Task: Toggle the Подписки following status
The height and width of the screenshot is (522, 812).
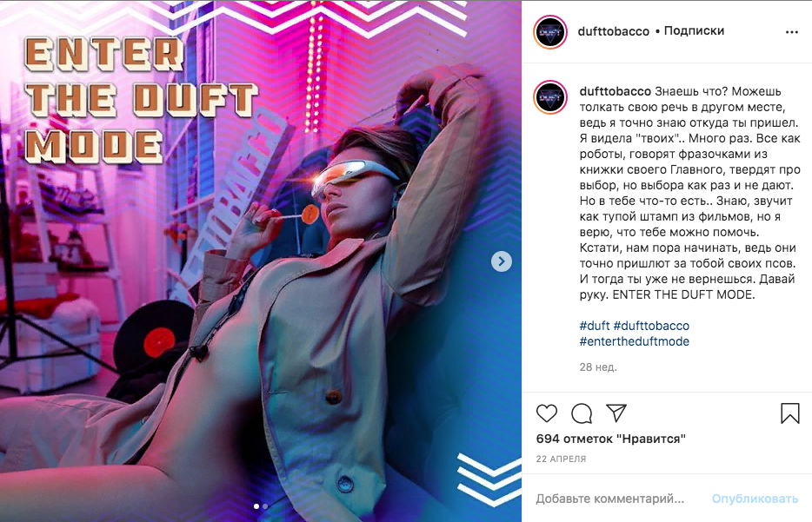Action: pyautogui.click(x=694, y=30)
